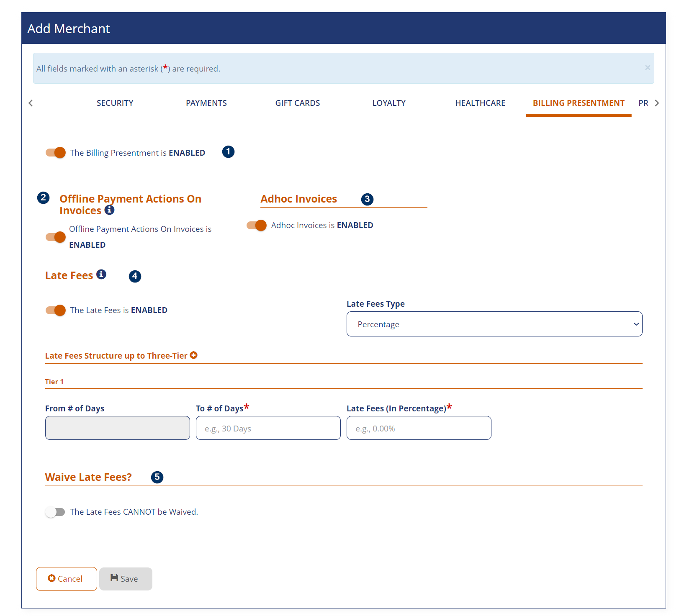The height and width of the screenshot is (616, 679).
Task: Enable waiving of late fees toggle
Action: [x=55, y=512]
